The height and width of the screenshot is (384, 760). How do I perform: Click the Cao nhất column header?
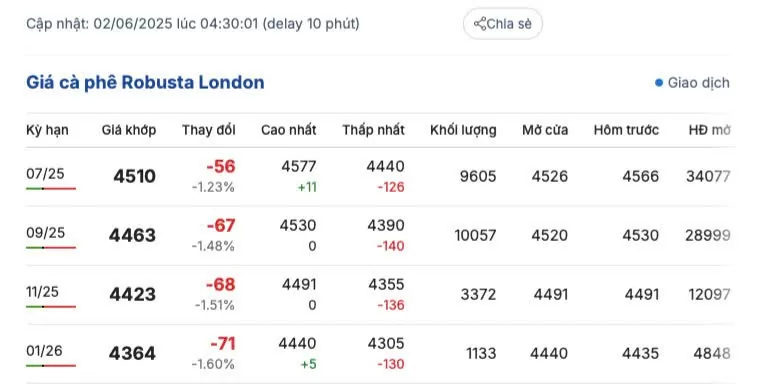click(x=288, y=130)
